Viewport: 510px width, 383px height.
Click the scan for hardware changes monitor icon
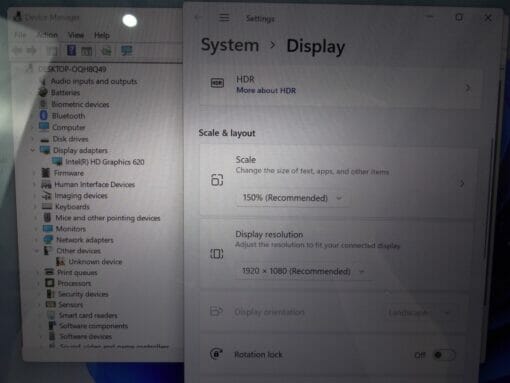(x=127, y=51)
